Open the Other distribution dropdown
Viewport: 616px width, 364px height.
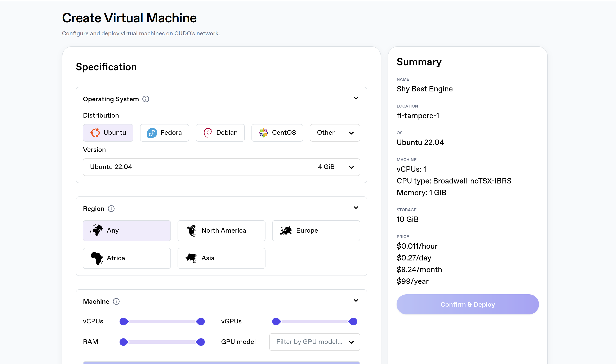tap(335, 133)
